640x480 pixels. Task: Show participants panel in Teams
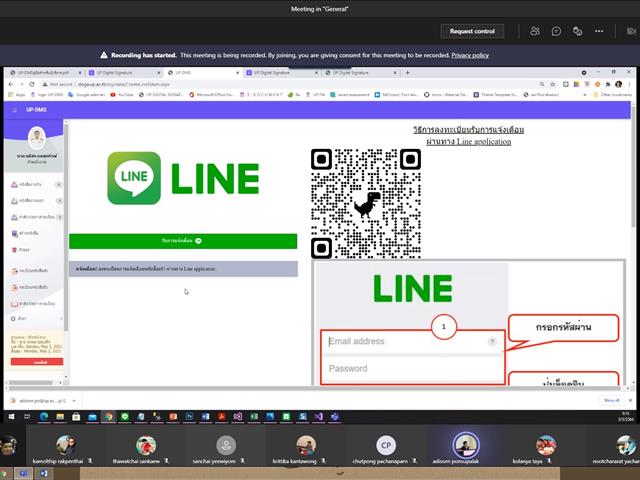click(535, 31)
